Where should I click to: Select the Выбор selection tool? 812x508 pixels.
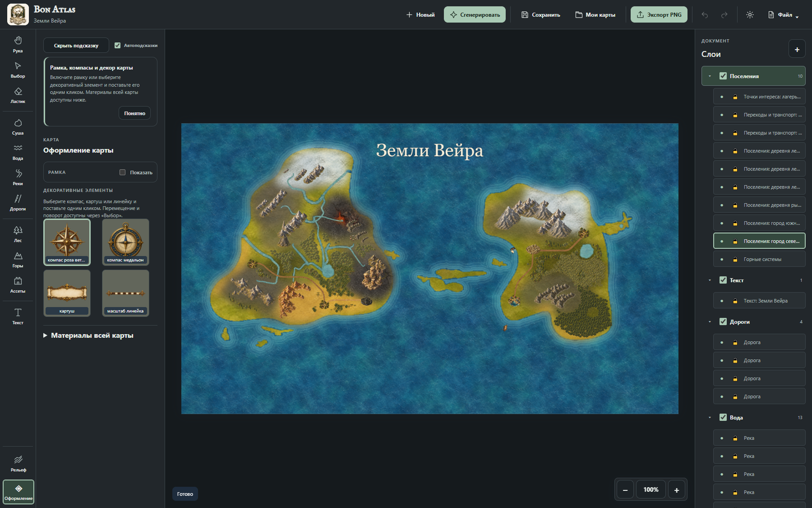point(18,70)
